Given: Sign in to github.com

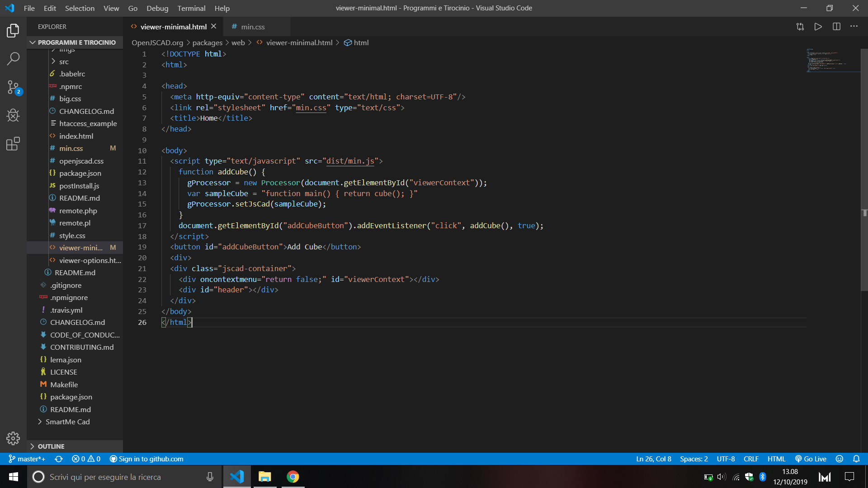Looking at the screenshot, I should click(x=146, y=459).
